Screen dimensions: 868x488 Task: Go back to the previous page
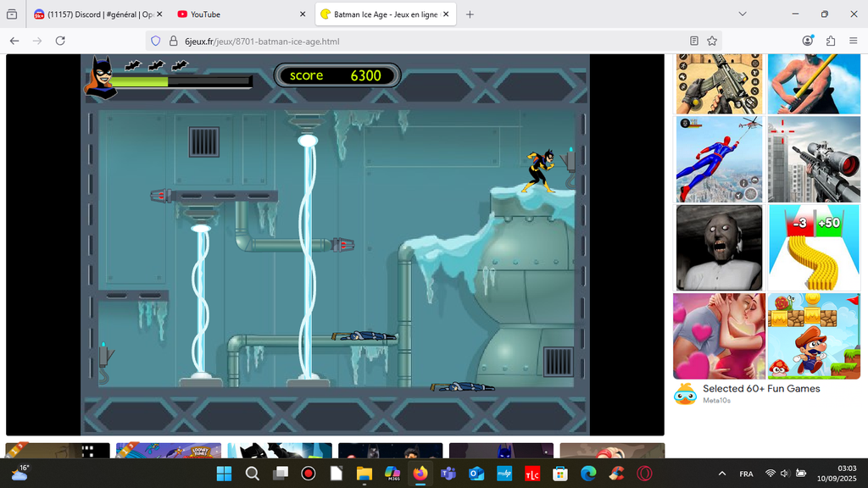14,41
